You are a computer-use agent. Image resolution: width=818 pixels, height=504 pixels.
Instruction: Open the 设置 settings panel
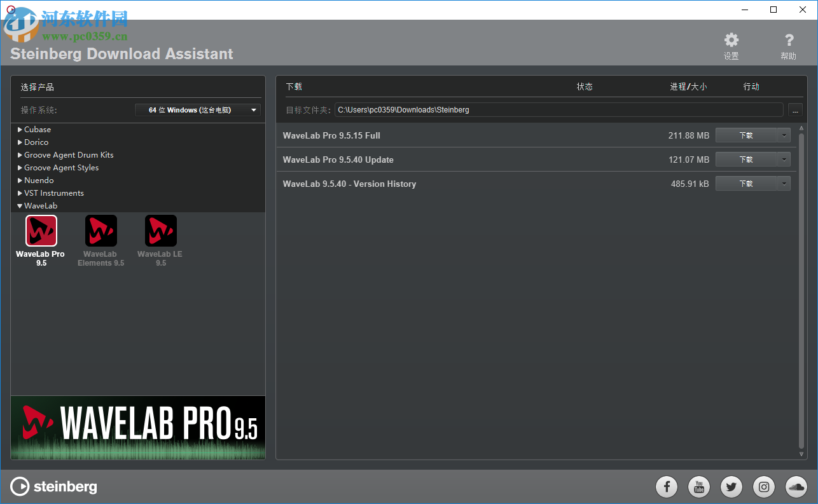pos(731,44)
